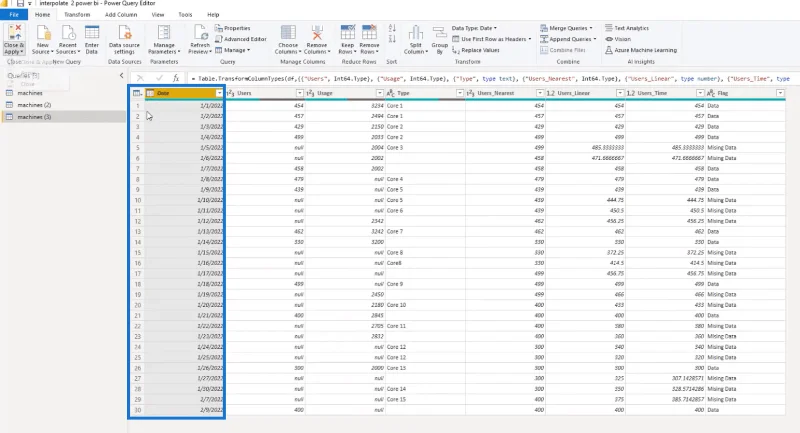This screenshot has height=433, width=800.
Task: Open the Users_Linear column filter dropdown
Action: pos(620,93)
